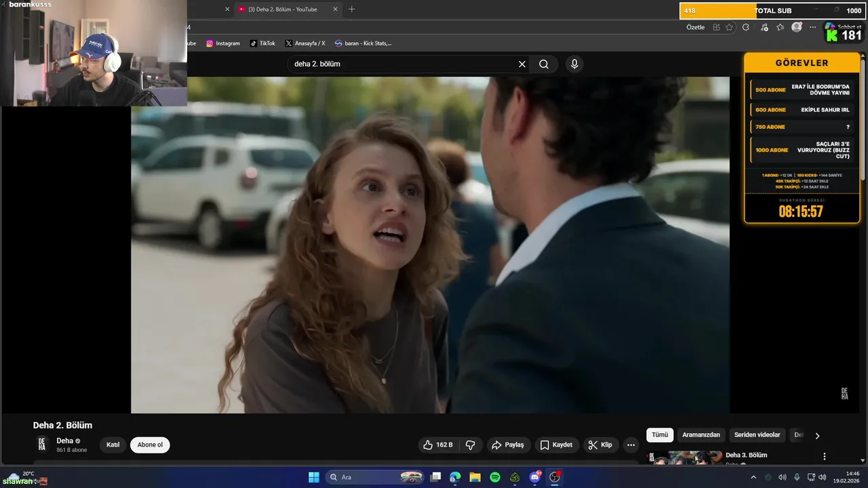Viewport: 868px width, 488px height.
Task: Open OBS Studio from taskbar
Action: point(555,477)
